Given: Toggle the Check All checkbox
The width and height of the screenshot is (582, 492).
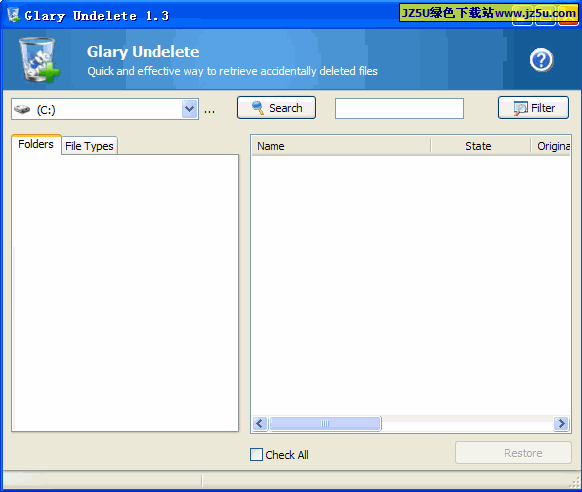Looking at the screenshot, I should (256, 455).
